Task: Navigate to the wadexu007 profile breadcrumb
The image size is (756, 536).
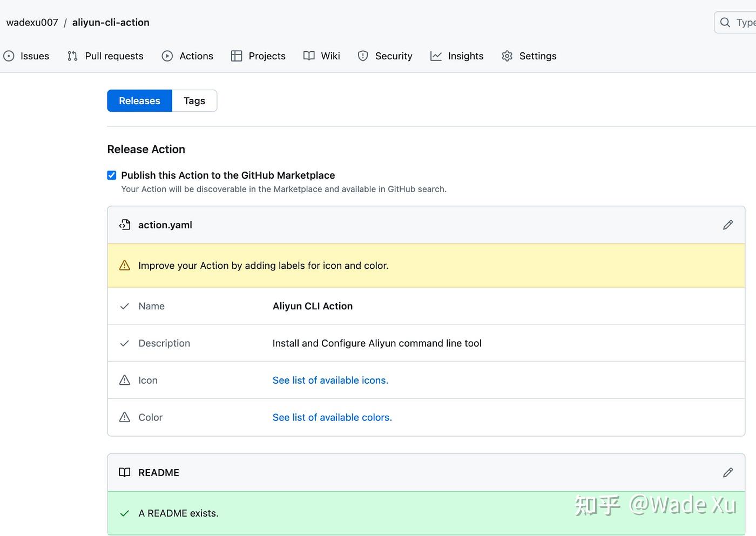Action: point(32,22)
